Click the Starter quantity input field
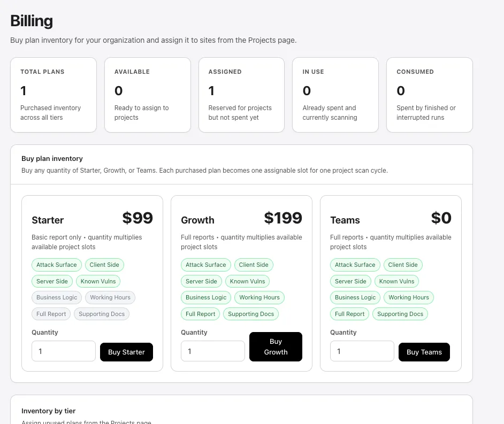This screenshot has width=504, height=424. click(63, 351)
